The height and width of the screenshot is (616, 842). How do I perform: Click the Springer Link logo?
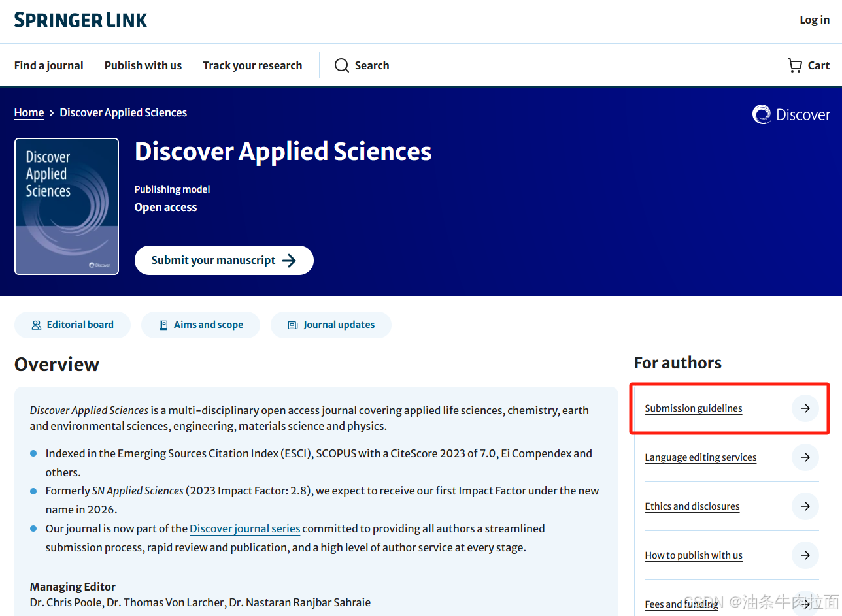(81, 20)
